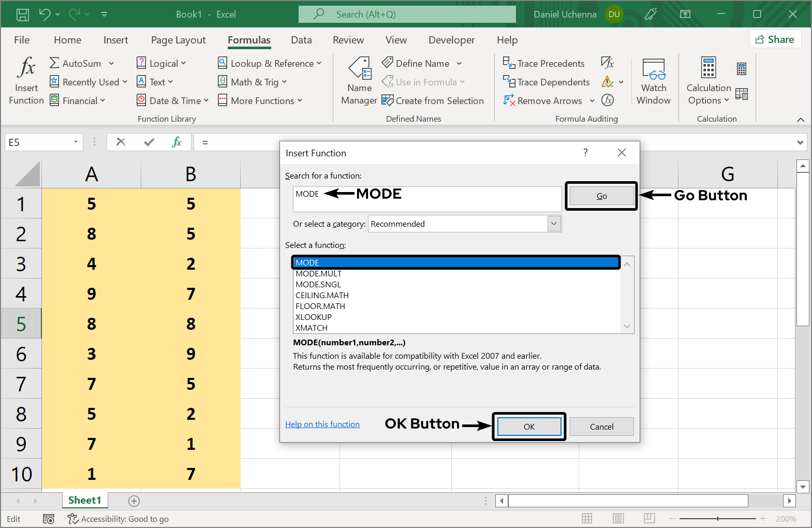Switch to Page Layout view in status bar

tap(618, 518)
